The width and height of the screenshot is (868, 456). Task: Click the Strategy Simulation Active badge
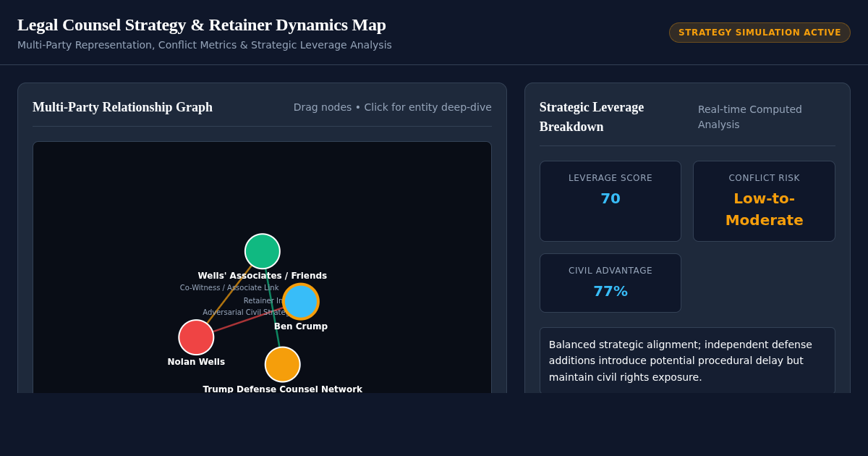click(x=759, y=33)
